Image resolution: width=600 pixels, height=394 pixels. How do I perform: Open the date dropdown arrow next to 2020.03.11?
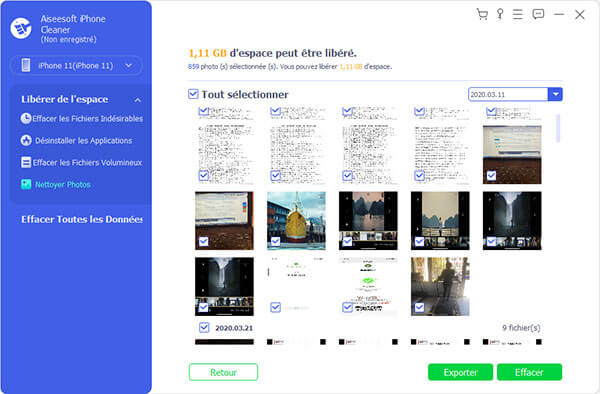pos(555,94)
